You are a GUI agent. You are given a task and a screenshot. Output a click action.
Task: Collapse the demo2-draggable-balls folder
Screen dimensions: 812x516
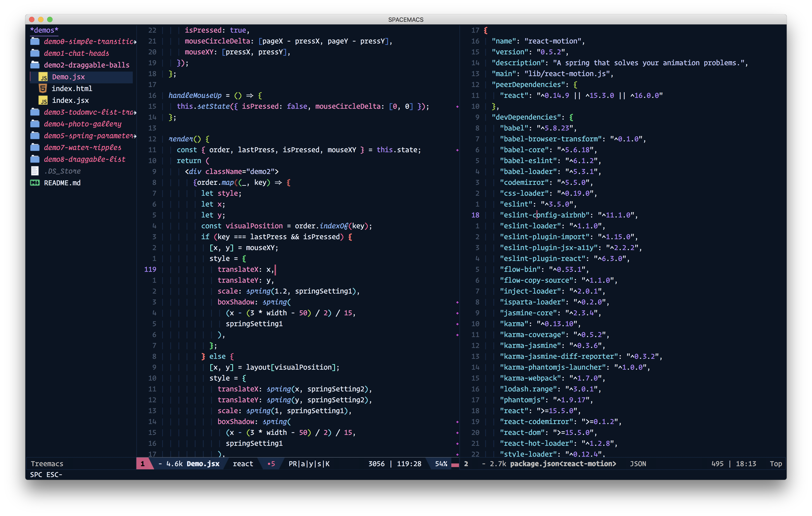click(87, 65)
